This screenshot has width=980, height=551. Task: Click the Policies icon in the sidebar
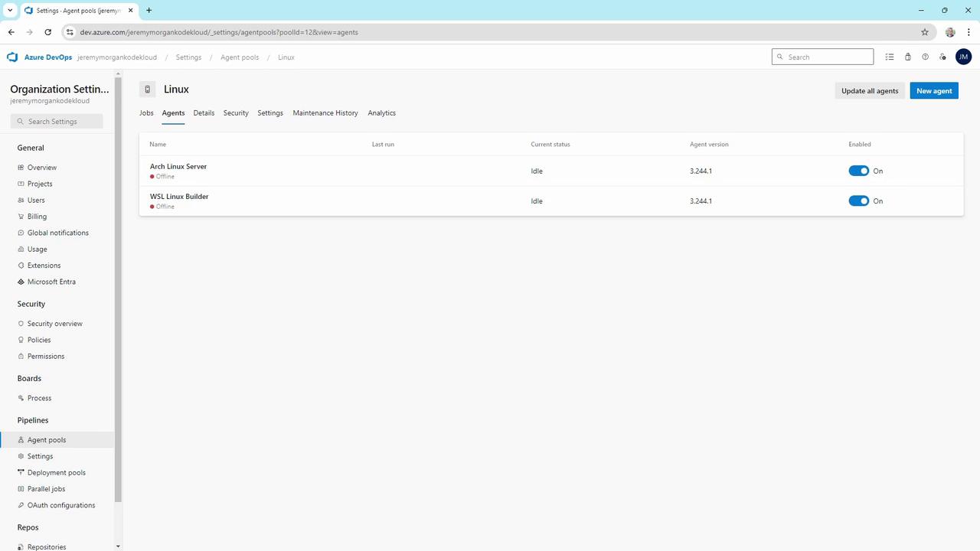coord(21,340)
